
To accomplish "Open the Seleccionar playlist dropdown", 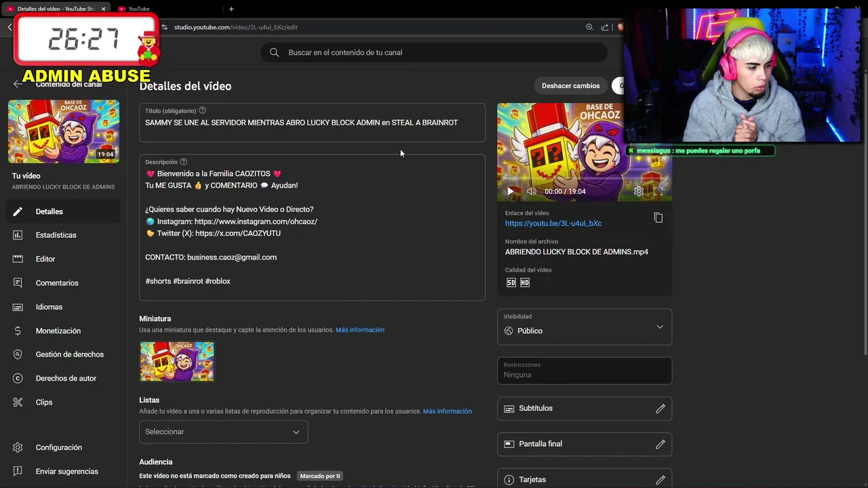I will (x=224, y=432).
